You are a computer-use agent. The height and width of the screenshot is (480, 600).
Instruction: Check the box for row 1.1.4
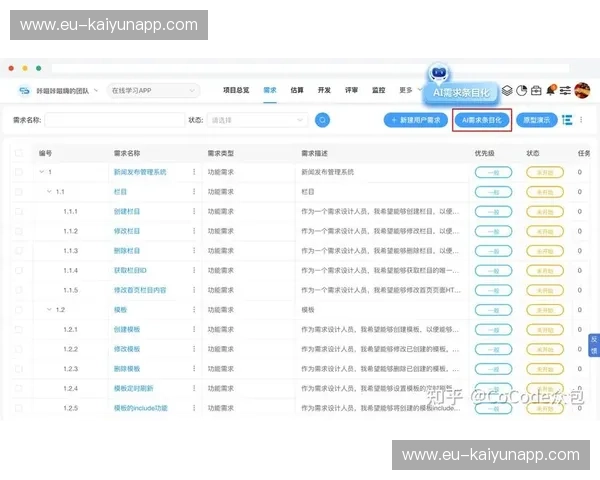click(x=19, y=270)
